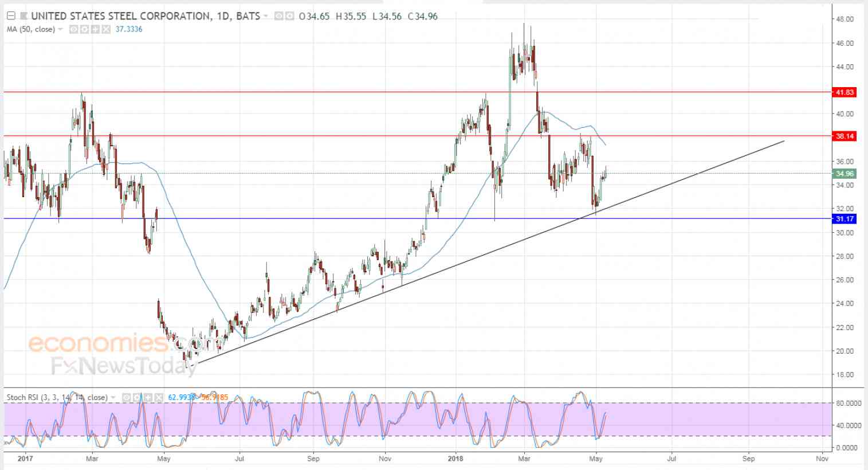The image size is (868, 470).
Task: Select the MA (50, close) legend label
Action: pos(31,29)
